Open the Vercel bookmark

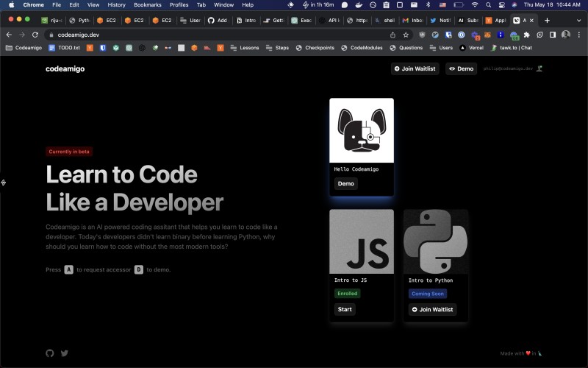tap(472, 48)
